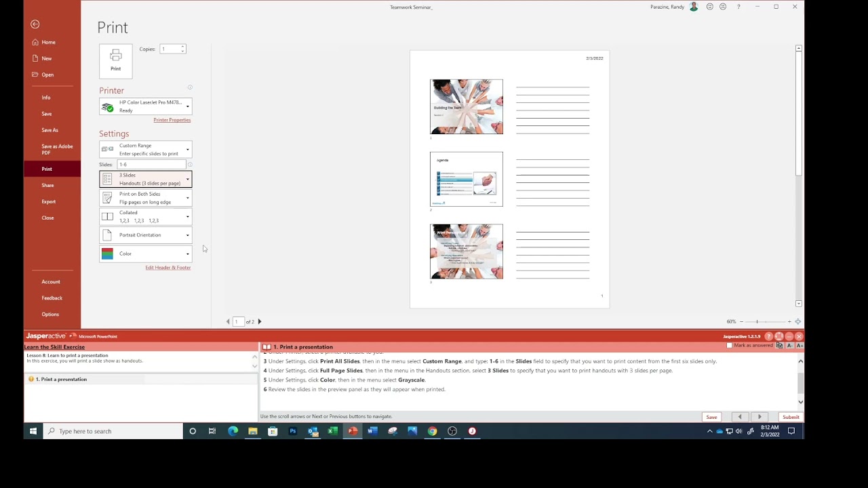The image size is (868, 488).
Task: Increase copies with the up spinner
Action: [x=183, y=47]
